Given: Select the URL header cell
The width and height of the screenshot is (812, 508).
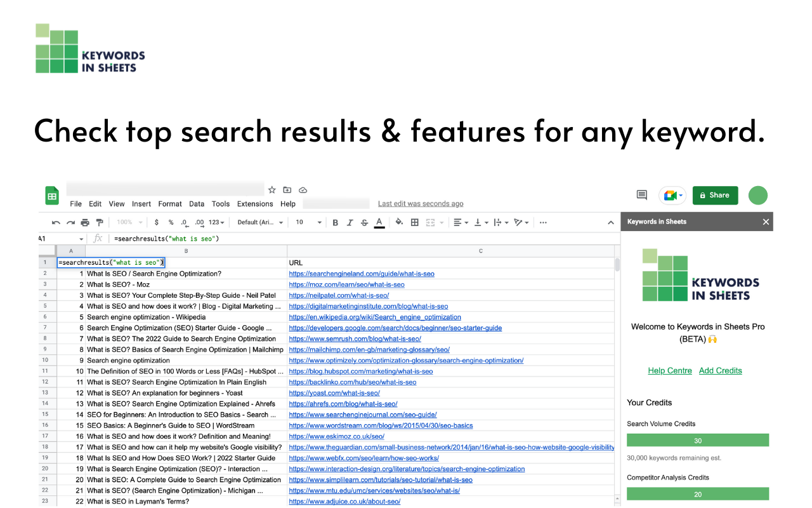Looking at the screenshot, I should [450, 262].
